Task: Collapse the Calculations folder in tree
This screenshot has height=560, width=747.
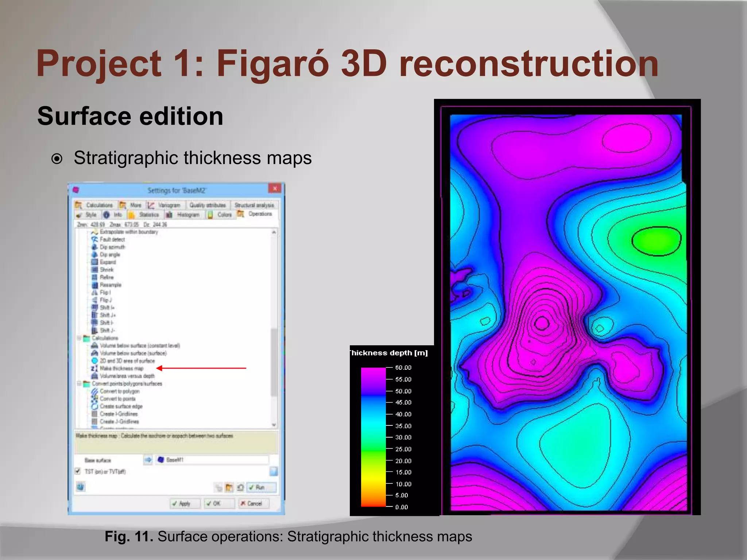Action: click(x=79, y=338)
